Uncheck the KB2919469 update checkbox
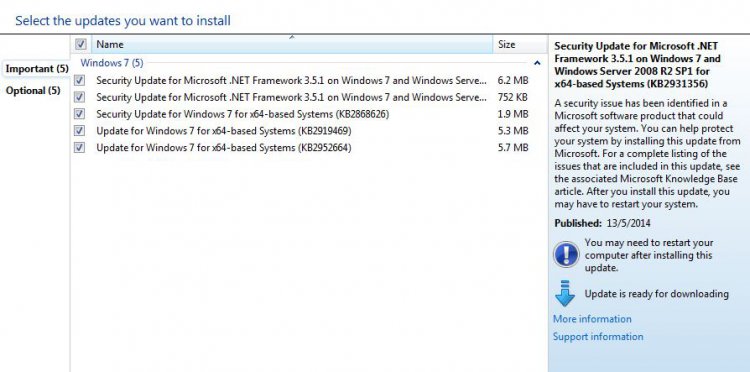750x372 pixels. coord(79,131)
